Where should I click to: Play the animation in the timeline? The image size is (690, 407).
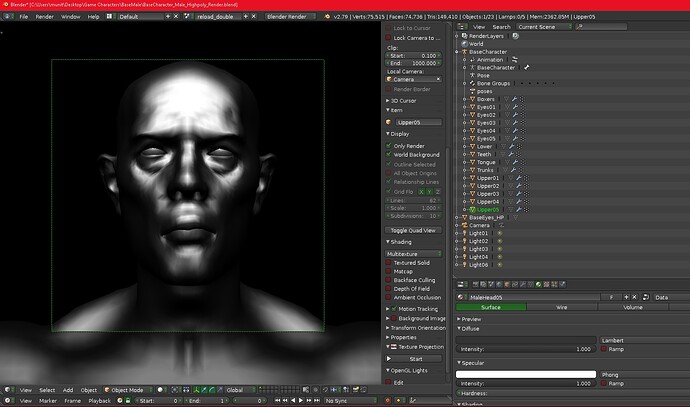click(x=301, y=400)
